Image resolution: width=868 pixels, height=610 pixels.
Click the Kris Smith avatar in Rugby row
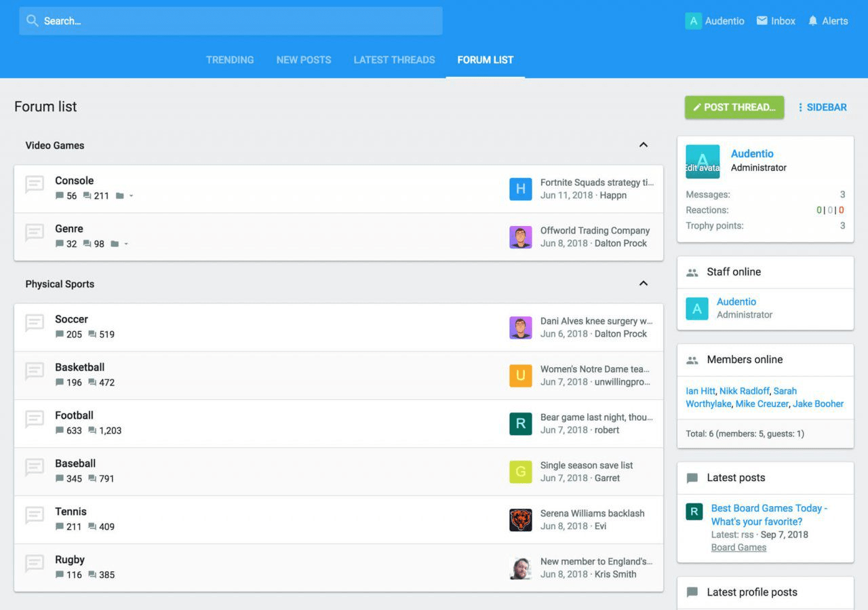pos(520,569)
